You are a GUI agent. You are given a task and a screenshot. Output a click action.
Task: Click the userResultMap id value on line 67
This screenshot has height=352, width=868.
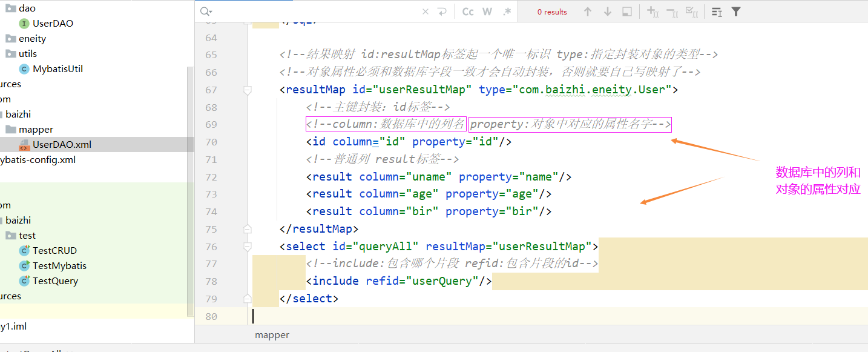point(422,90)
